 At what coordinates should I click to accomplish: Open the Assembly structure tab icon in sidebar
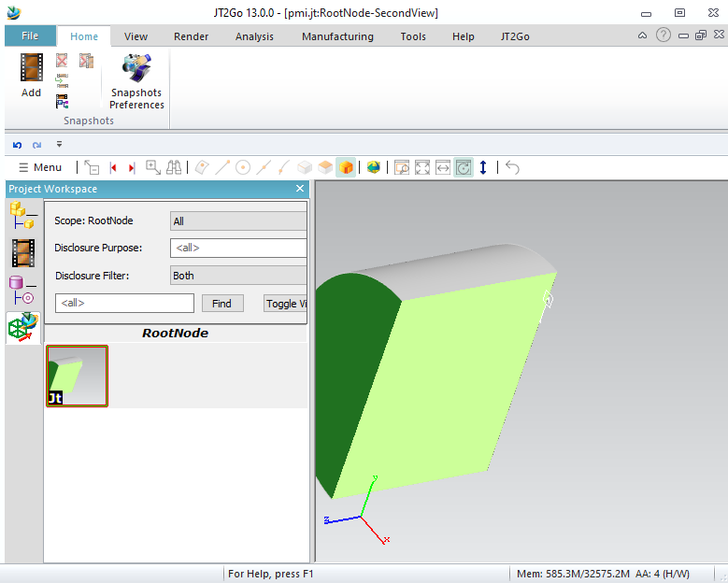[x=22, y=216]
